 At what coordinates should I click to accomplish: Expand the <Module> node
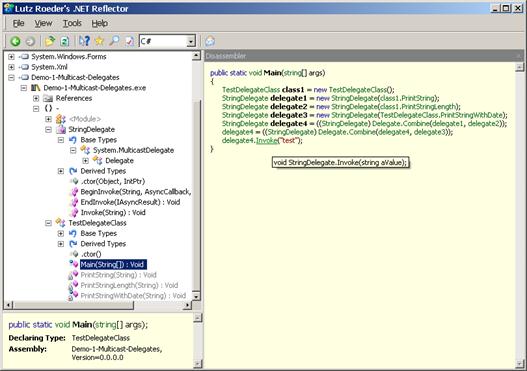coord(48,119)
